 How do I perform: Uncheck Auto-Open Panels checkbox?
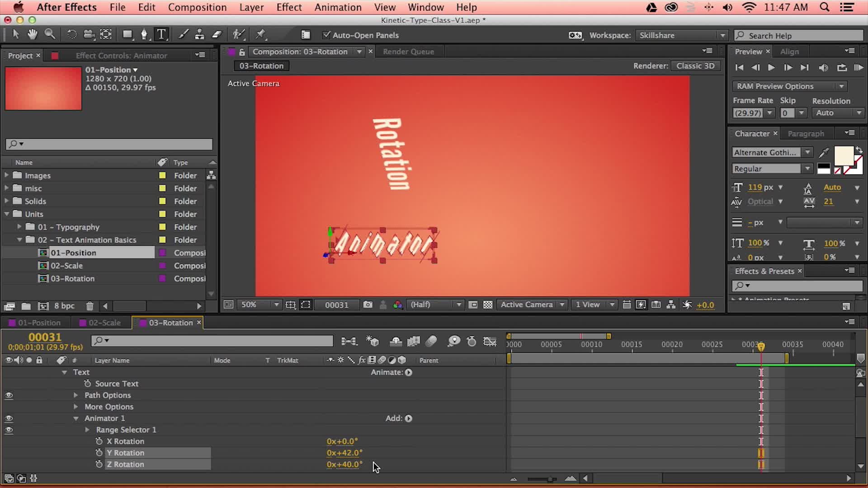326,35
